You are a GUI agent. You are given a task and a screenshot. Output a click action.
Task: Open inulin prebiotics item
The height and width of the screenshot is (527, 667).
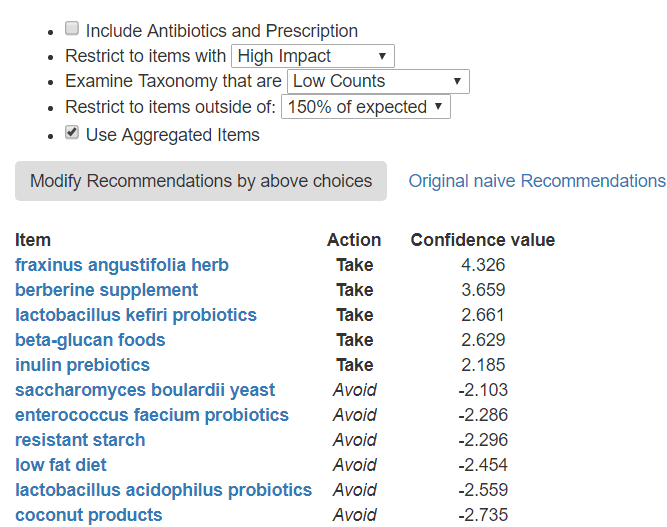coord(83,365)
